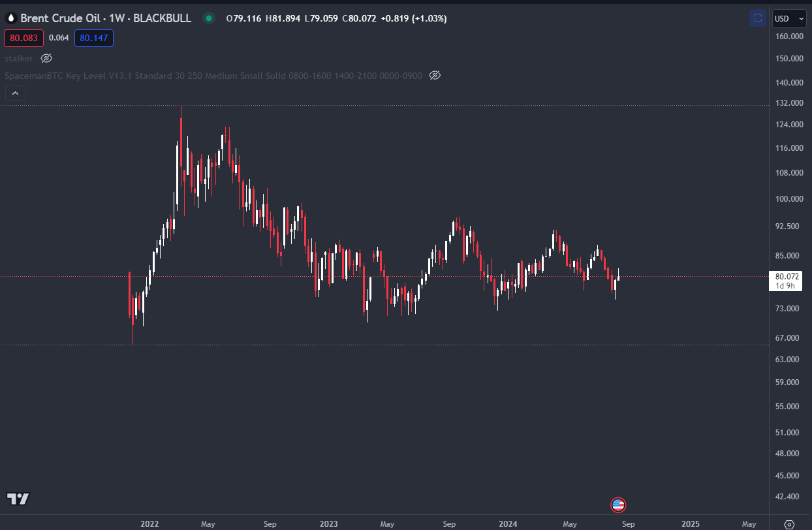The width and height of the screenshot is (812, 530).
Task: Click the spread value 0.064
Action: pyautogui.click(x=59, y=39)
